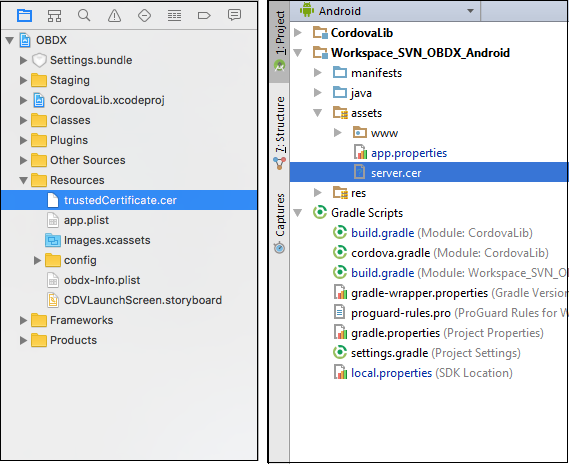The width and height of the screenshot is (569, 464).
Task: Open the Xcode report navigator icon
Action: 234,15
